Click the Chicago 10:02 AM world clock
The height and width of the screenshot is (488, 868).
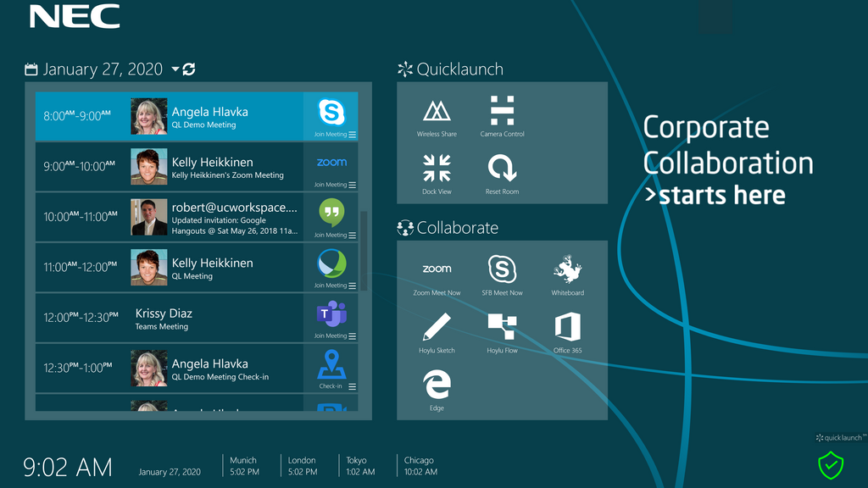point(420,466)
